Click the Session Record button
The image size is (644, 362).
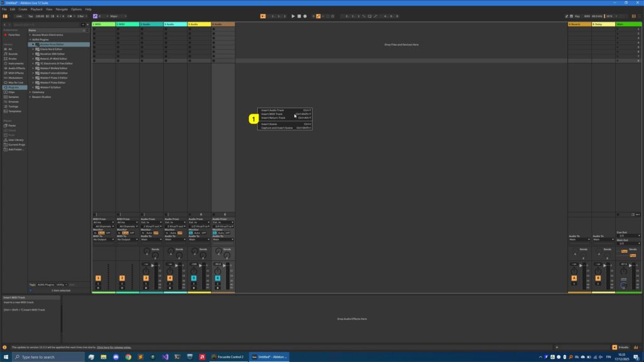pyautogui.click(x=319, y=15)
